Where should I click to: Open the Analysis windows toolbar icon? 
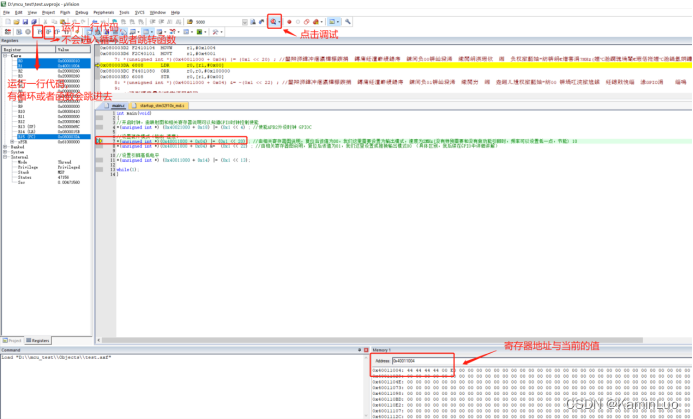(173, 32)
